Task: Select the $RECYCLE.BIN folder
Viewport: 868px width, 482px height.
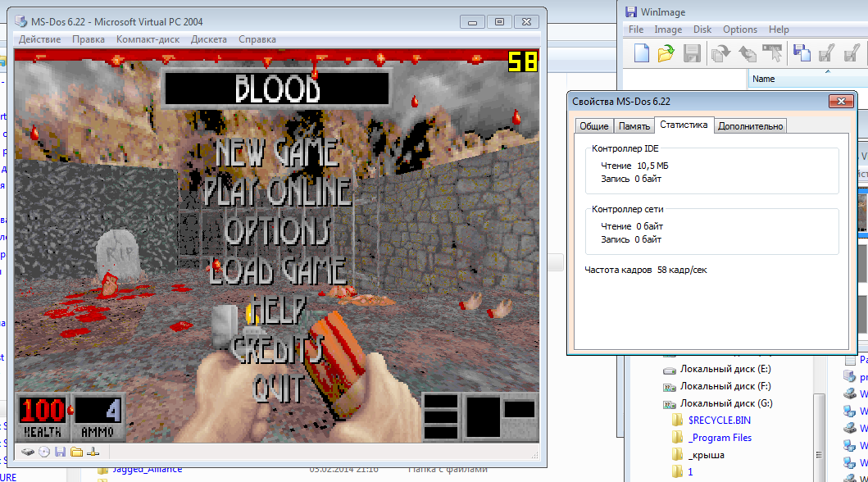Action: 719,420
